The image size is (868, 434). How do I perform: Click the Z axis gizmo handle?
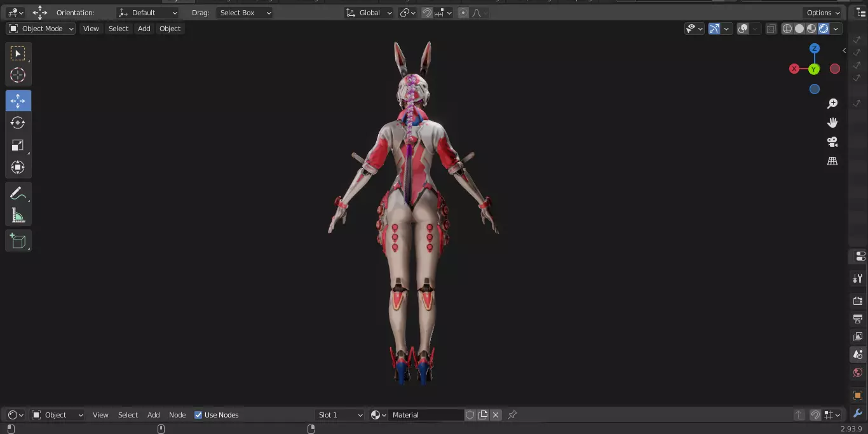pos(814,48)
